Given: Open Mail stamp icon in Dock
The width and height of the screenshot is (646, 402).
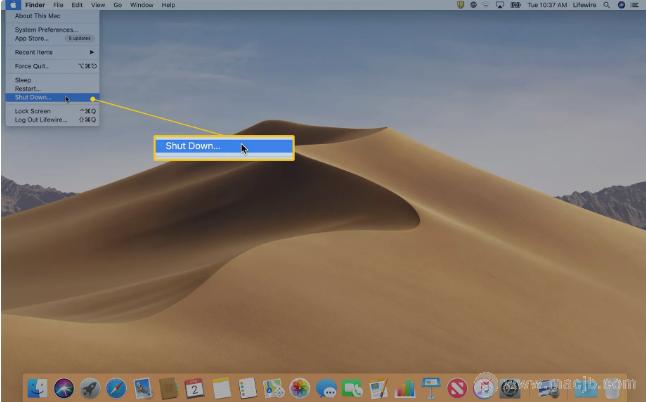Looking at the screenshot, I should point(143,388).
